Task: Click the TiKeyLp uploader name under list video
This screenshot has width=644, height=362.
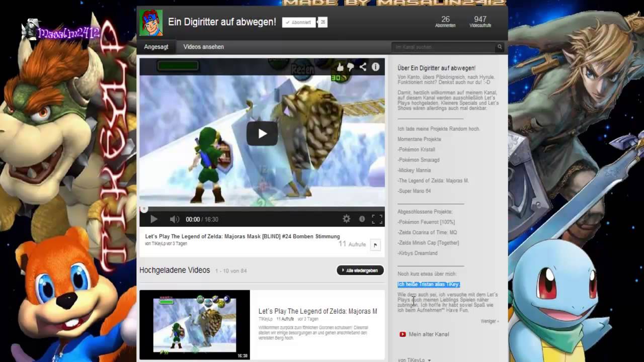Action: (x=266, y=319)
